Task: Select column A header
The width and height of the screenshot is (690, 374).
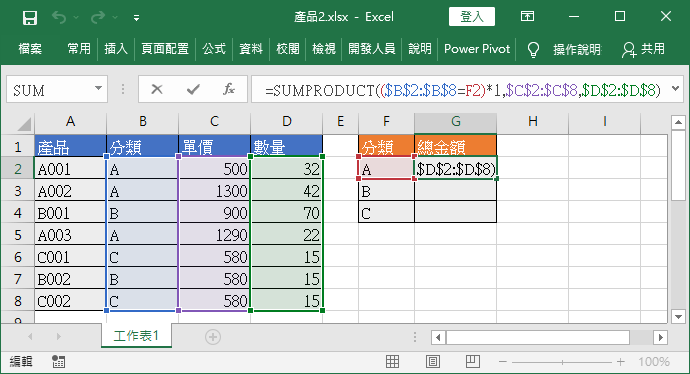Action: pos(70,121)
